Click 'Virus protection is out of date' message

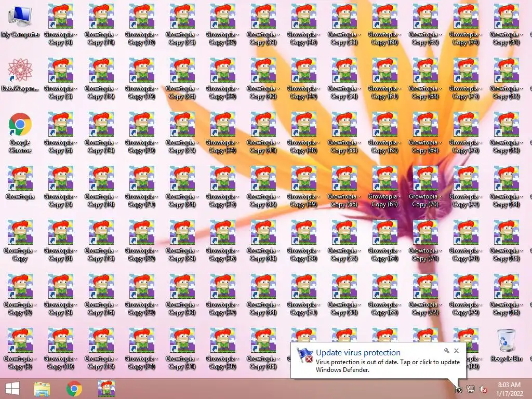click(388, 366)
